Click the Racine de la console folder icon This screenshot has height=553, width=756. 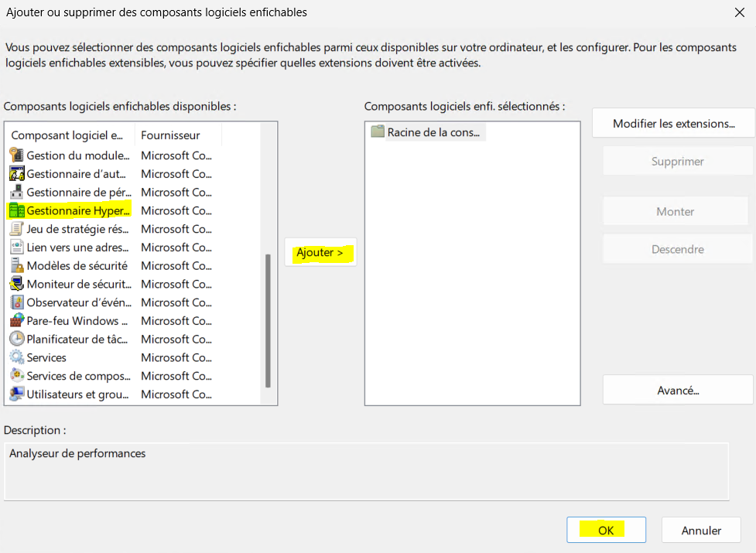[378, 132]
